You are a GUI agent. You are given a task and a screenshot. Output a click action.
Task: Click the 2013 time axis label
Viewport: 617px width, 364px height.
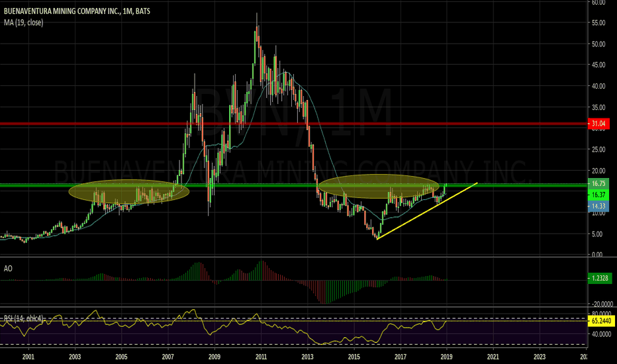coord(307,357)
